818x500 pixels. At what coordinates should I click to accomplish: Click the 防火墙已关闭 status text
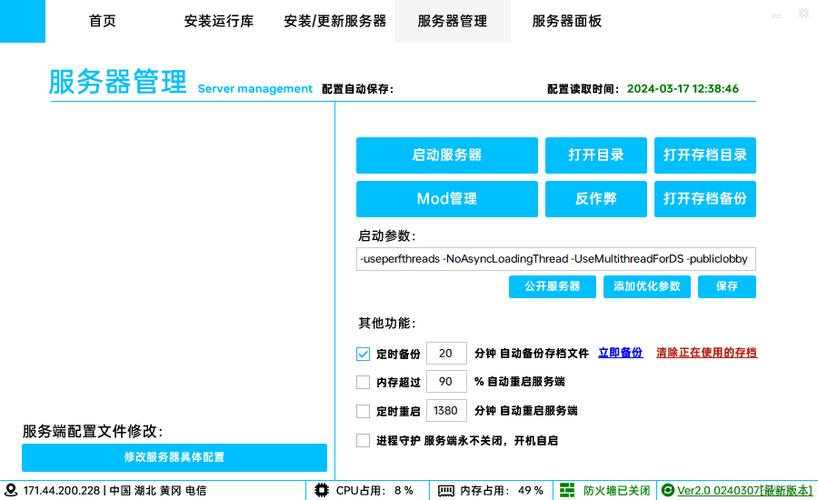pos(617,491)
